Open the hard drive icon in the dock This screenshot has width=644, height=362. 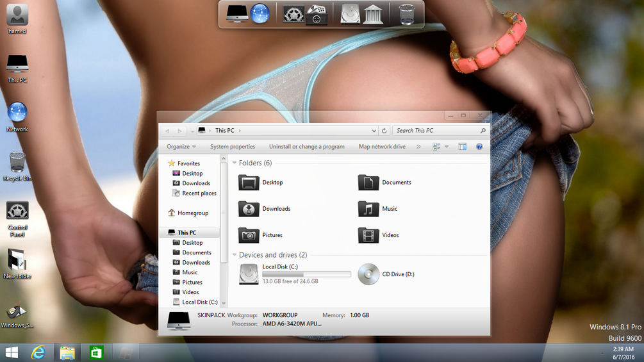(350, 14)
